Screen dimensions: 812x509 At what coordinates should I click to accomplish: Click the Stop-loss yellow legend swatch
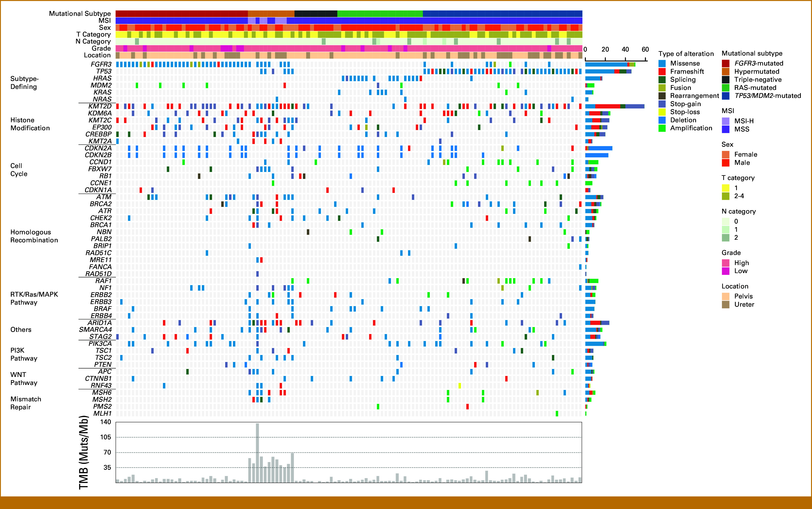click(x=662, y=112)
